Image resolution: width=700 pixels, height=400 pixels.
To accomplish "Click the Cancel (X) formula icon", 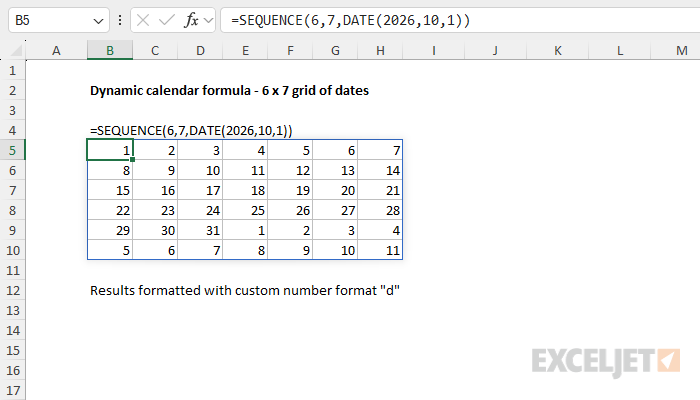I will [143, 20].
